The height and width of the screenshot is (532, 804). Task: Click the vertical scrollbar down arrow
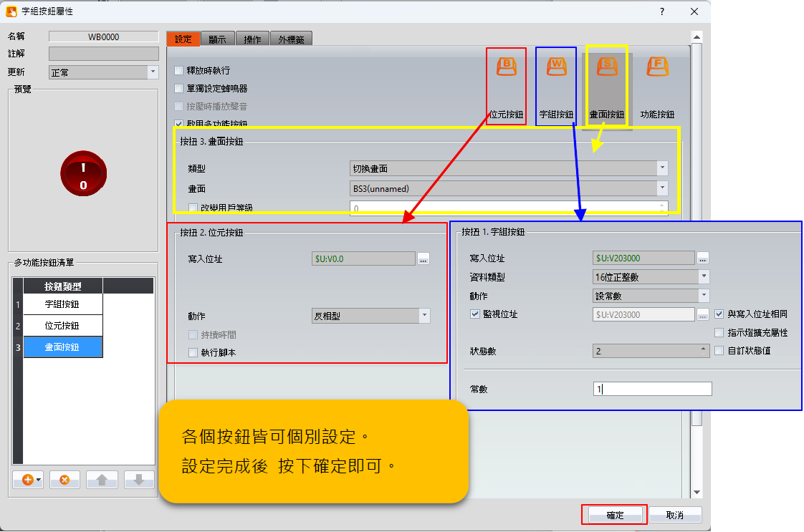(x=696, y=493)
